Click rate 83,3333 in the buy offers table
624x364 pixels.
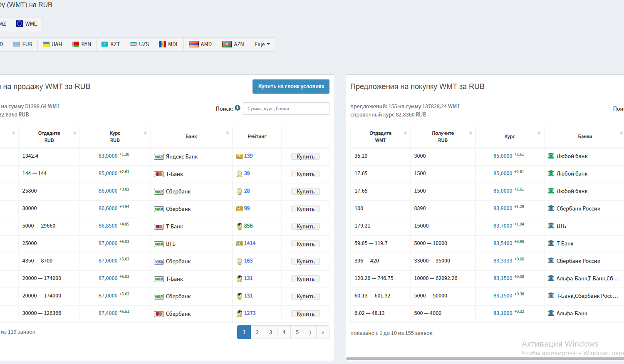coord(503,261)
